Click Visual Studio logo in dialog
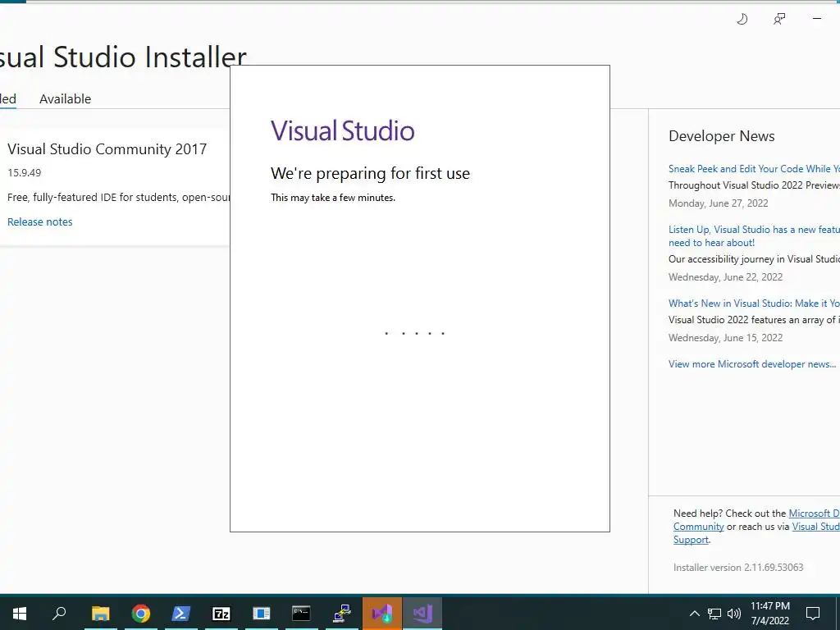Viewport: 840px width, 630px height. (342, 130)
